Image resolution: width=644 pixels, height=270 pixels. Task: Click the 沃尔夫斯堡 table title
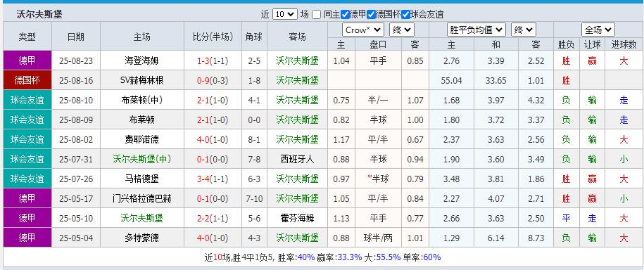39,14
